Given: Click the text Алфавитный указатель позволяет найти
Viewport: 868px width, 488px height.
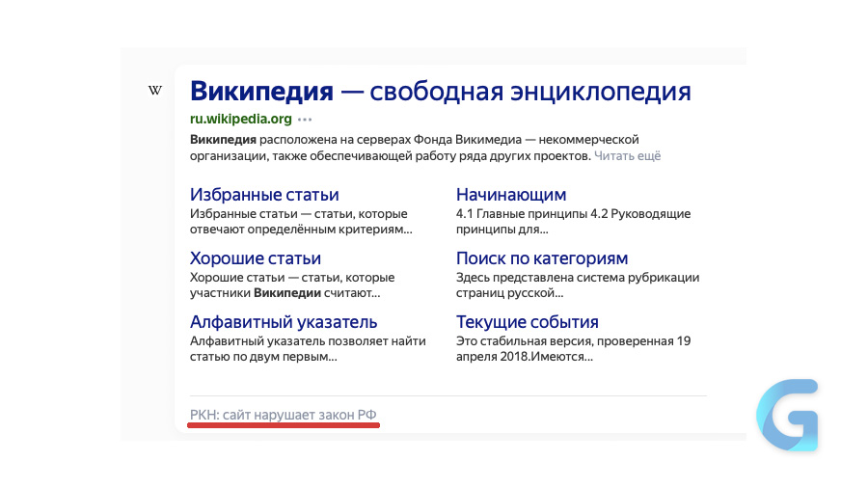Looking at the screenshot, I should pos(308,340).
